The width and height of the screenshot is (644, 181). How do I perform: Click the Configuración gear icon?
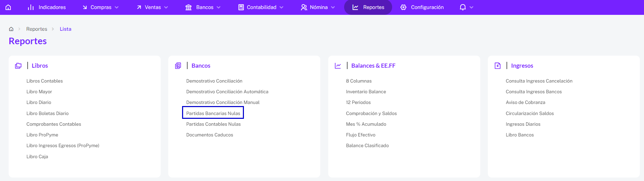403,7
